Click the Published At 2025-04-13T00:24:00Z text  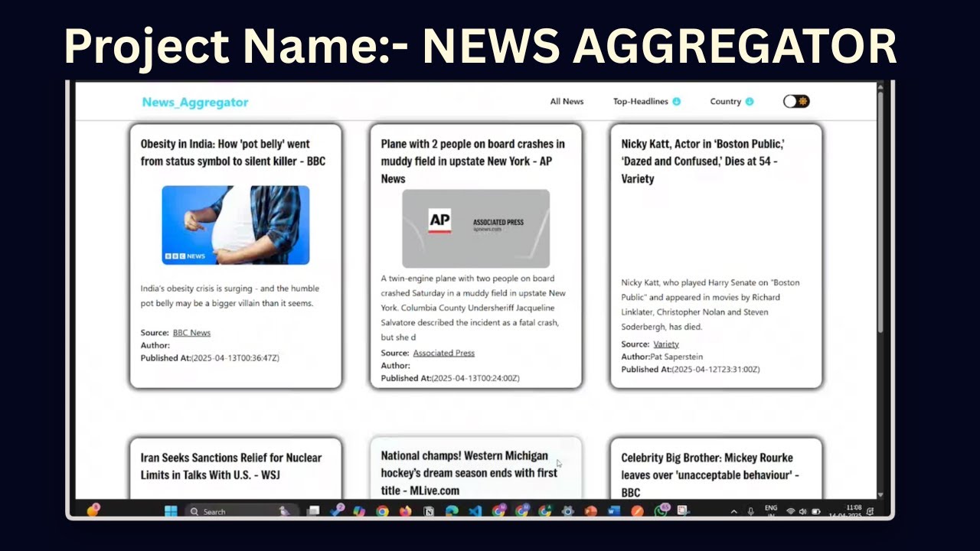point(450,378)
